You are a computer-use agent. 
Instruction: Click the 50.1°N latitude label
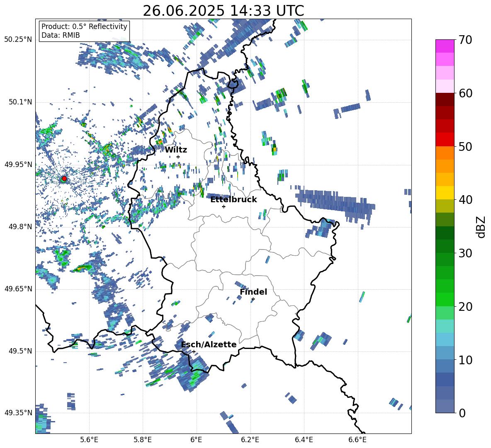20,102
